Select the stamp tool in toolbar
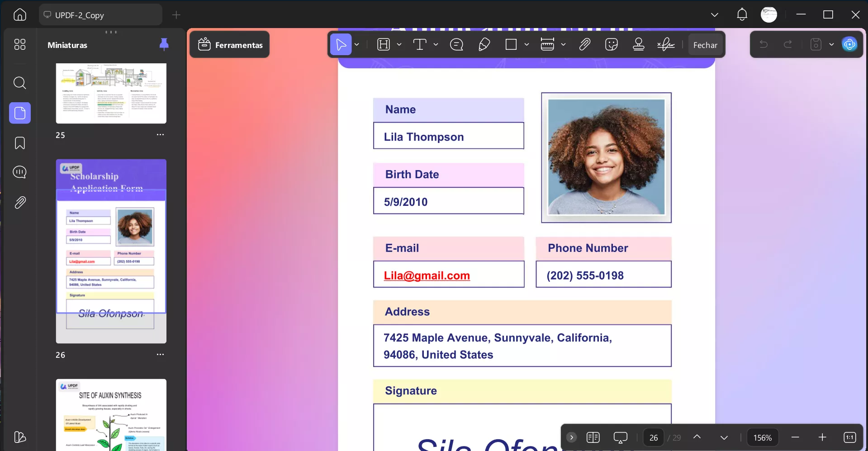The width and height of the screenshot is (868, 451). pyautogui.click(x=638, y=44)
